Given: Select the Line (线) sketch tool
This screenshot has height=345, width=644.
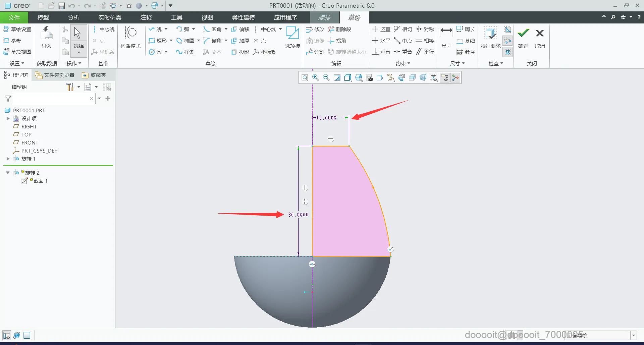Looking at the screenshot, I should point(155,30).
